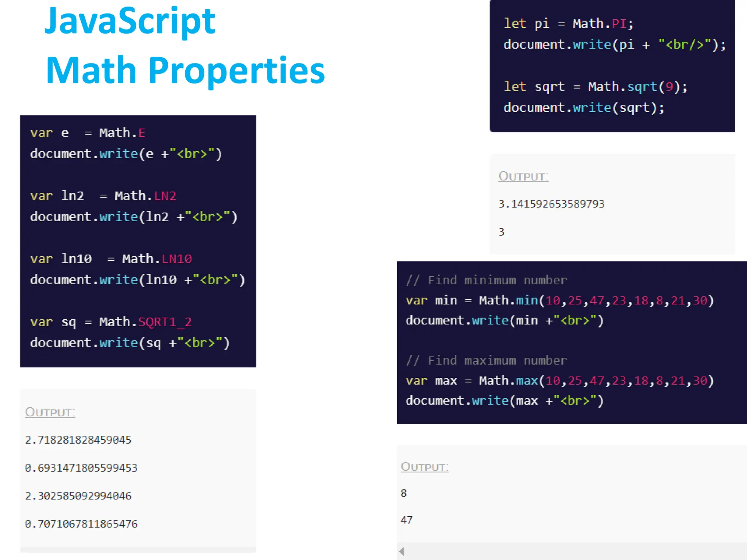Click the '// Find minimum number' comment

click(487, 280)
